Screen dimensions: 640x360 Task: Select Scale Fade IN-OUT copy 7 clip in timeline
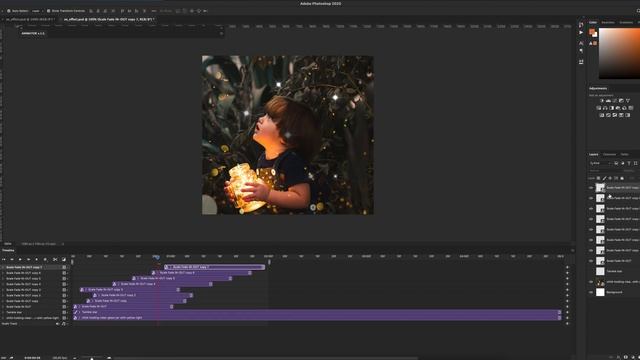pyautogui.click(x=214, y=267)
